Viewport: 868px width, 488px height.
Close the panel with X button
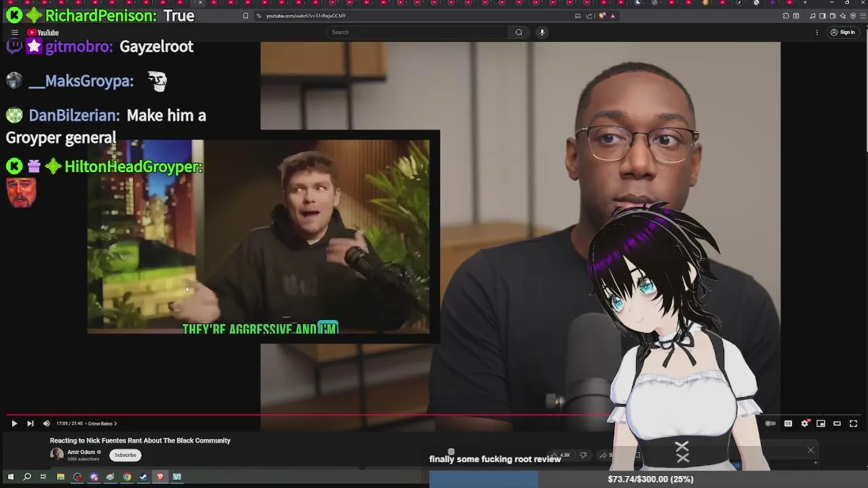(x=810, y=450)
